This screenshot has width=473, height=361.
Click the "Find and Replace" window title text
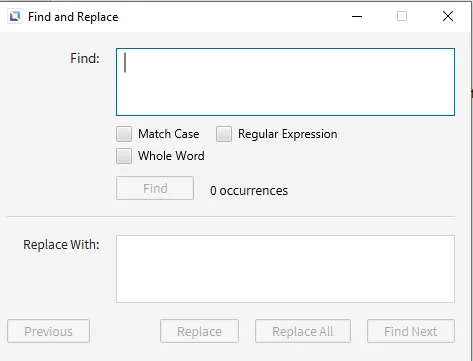coord(73,17)
